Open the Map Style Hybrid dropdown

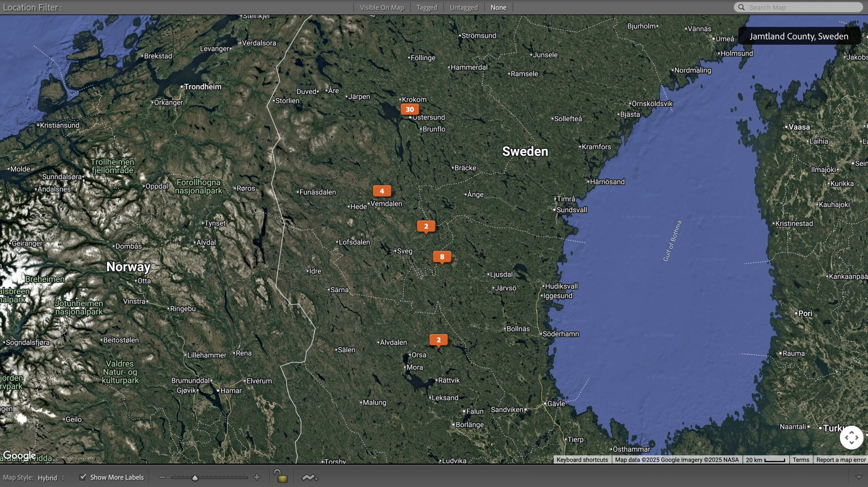pos(51,478)
